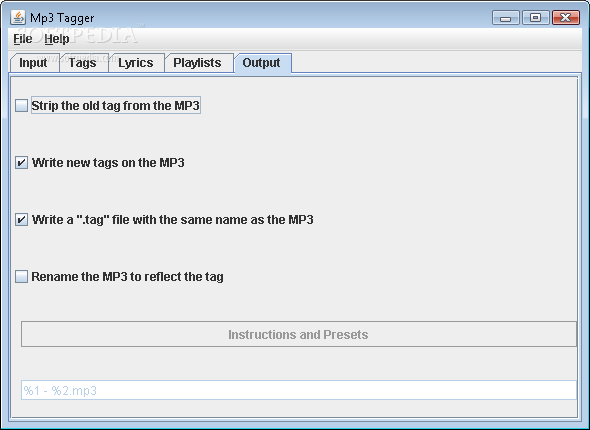This screenshot has height=430, width=590.
Task: Maximize the Mp3 Tagger window
Action: (x=535, y=18)
